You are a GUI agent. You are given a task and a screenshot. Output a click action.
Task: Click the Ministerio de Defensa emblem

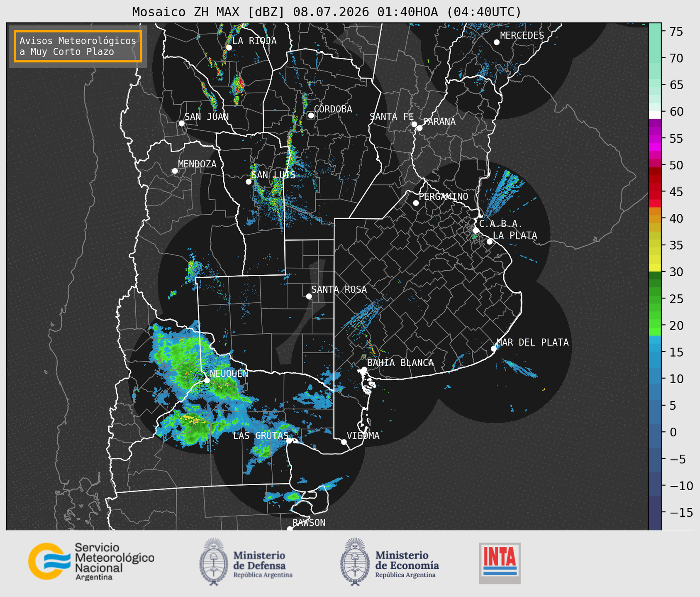pos(213,562)
